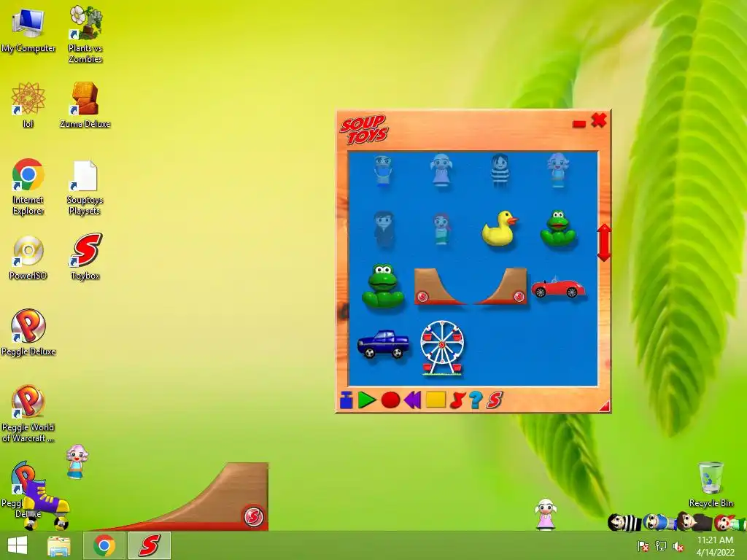Switch to Chrome in the taskbar
Image resolution: width=747 pixels, height=560 pixels.
(104, 545)
